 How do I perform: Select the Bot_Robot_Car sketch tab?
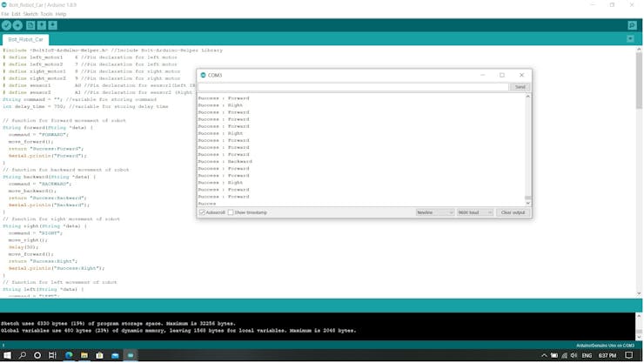[25, 39]
